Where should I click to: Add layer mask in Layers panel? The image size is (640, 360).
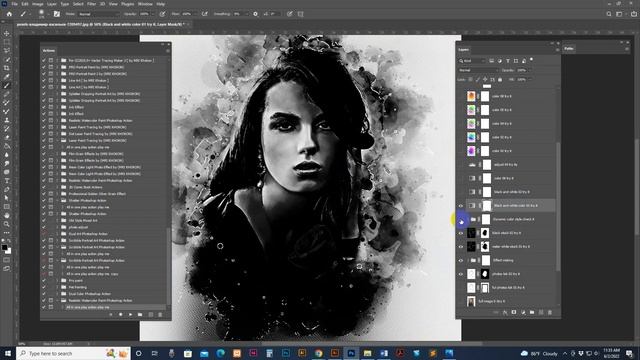(x=514, y=312)
